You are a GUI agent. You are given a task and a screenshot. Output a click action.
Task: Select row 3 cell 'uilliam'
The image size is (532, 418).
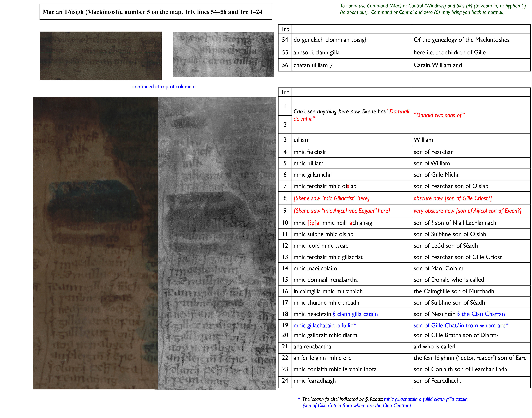[x=352, y=140]
